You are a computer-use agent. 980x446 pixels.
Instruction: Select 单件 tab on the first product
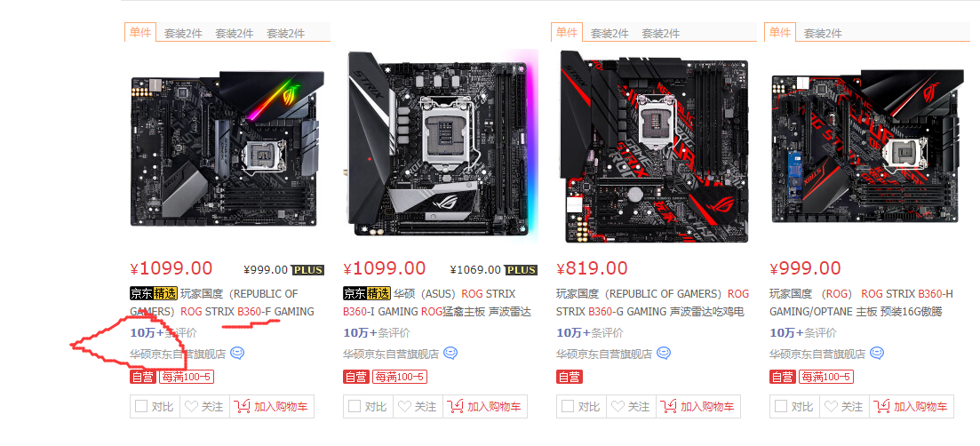(140, 32)
